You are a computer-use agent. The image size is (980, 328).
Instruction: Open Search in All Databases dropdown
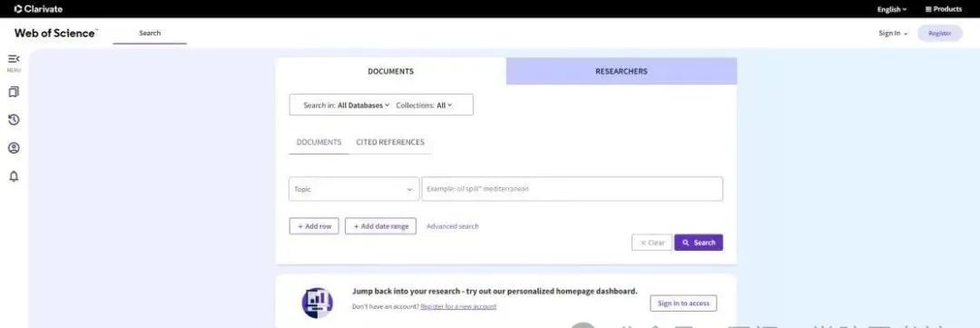pos(347,105)
